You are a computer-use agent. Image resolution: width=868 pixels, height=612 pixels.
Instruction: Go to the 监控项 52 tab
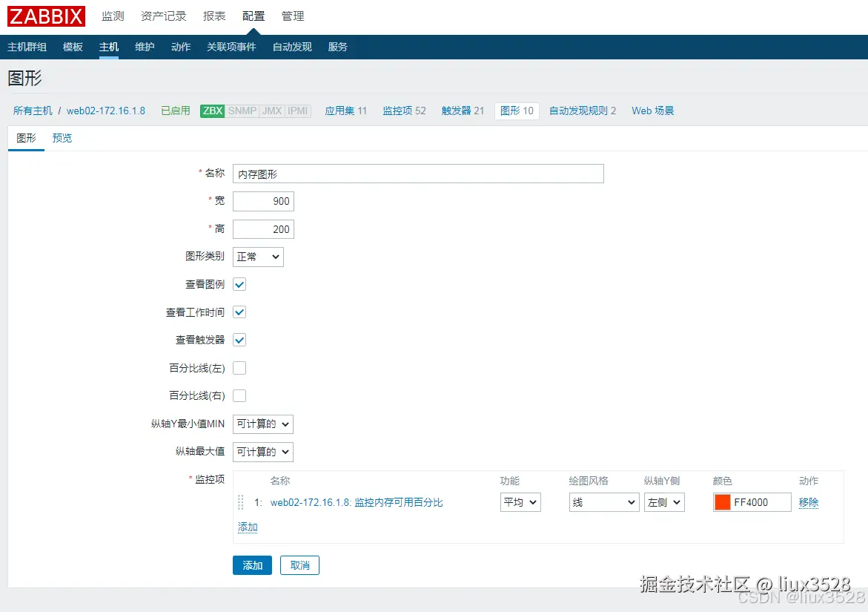coord(403,111)
